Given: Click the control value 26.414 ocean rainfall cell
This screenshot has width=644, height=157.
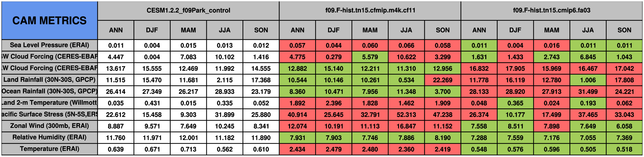Looking at the screenshot, I should click(x=116, y=91).
